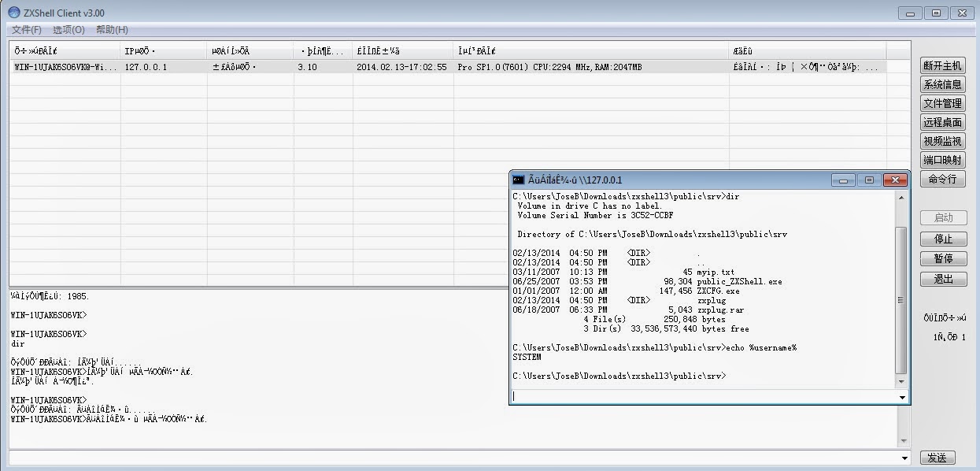Click the input field in the 127.0.0.1 console
980x471 pixels.
click(x=704, y=397)
